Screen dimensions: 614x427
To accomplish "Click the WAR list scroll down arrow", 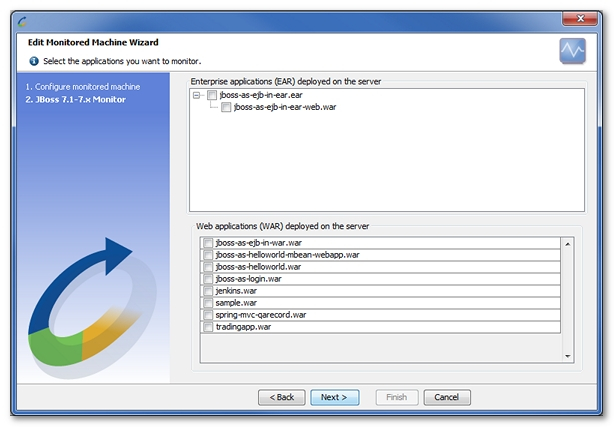I will (567, 356).
